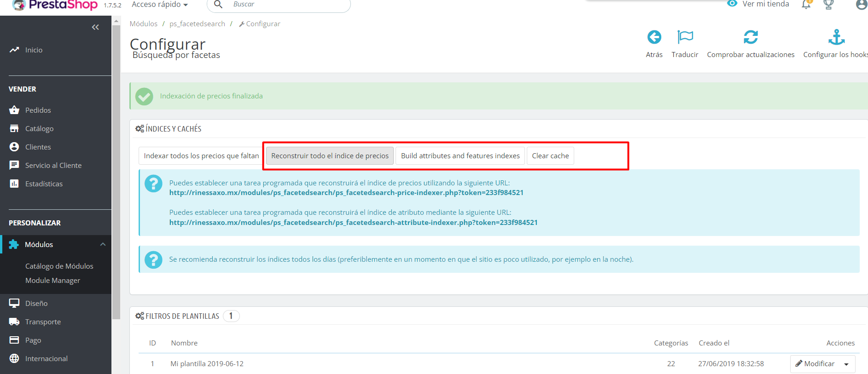Click the Clientes person icon
The width and height of the screenshot is (868, 374).
point(14,147)
